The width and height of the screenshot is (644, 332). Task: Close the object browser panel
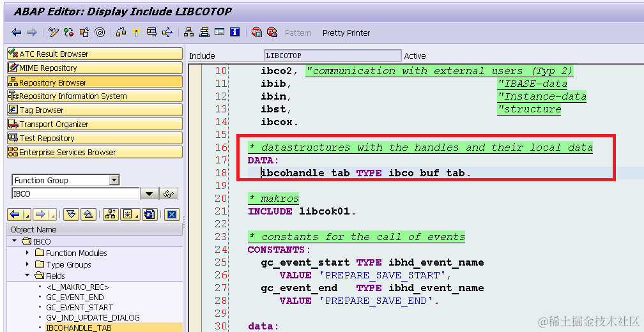click(x=172, y=215)
